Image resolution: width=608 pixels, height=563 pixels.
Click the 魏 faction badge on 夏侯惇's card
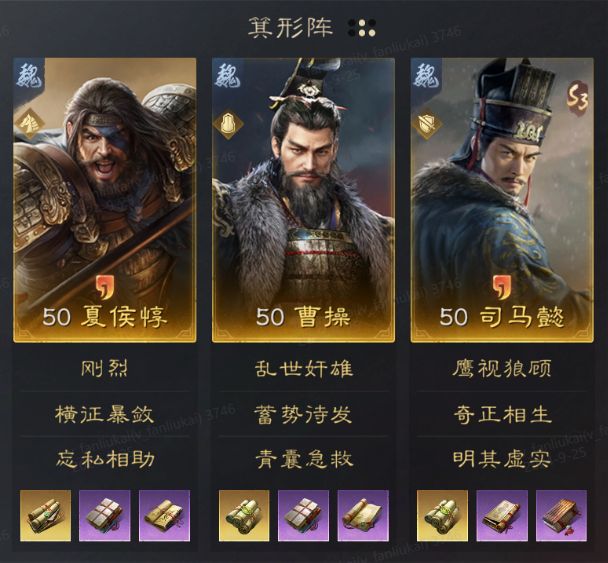(x=30, y=75)
